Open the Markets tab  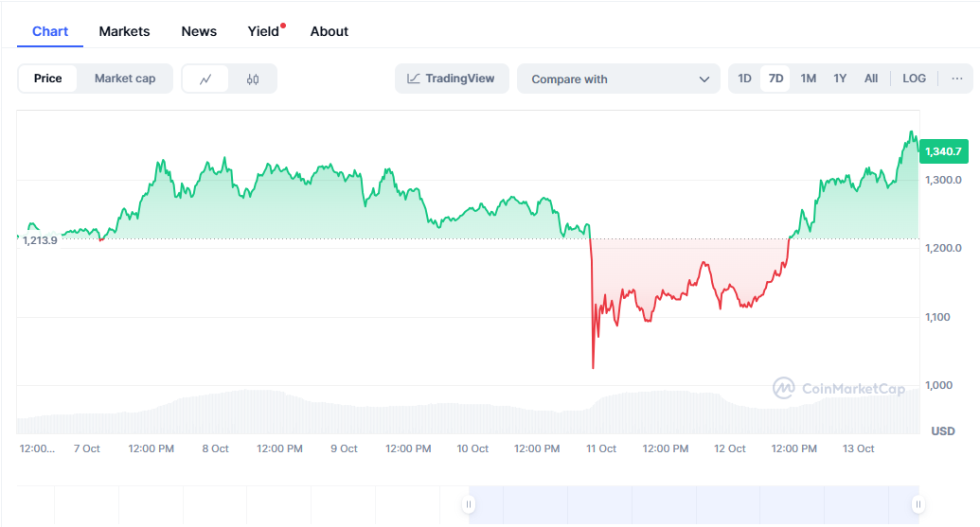(124, 31)
